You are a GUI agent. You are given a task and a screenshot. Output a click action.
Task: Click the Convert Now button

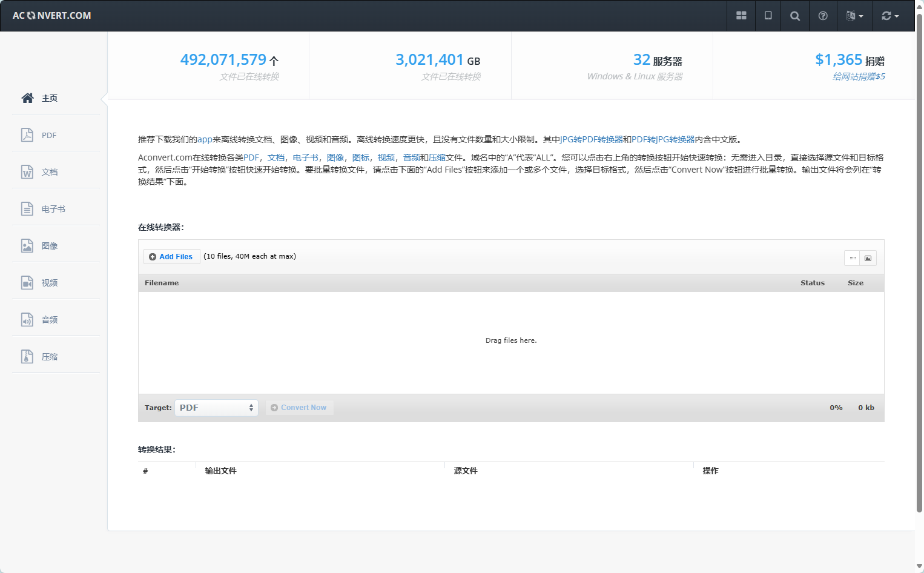(299, 408)
